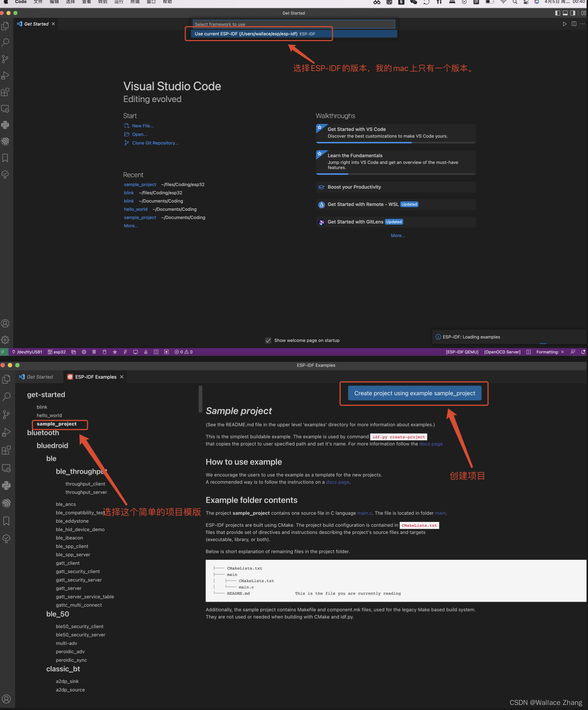Select a2dp_sink example under classic_bt

coord(67,681)
